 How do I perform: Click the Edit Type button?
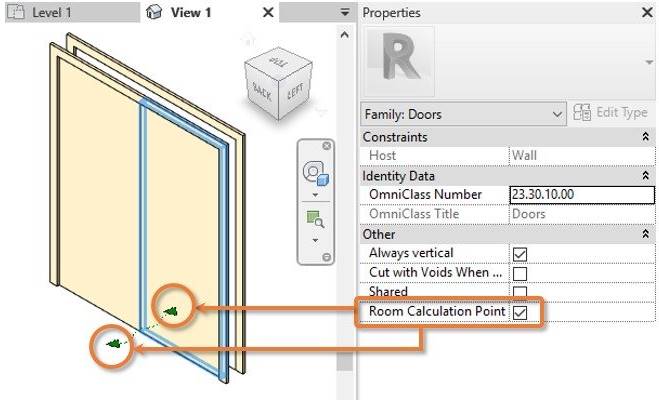tap(610, 113)
